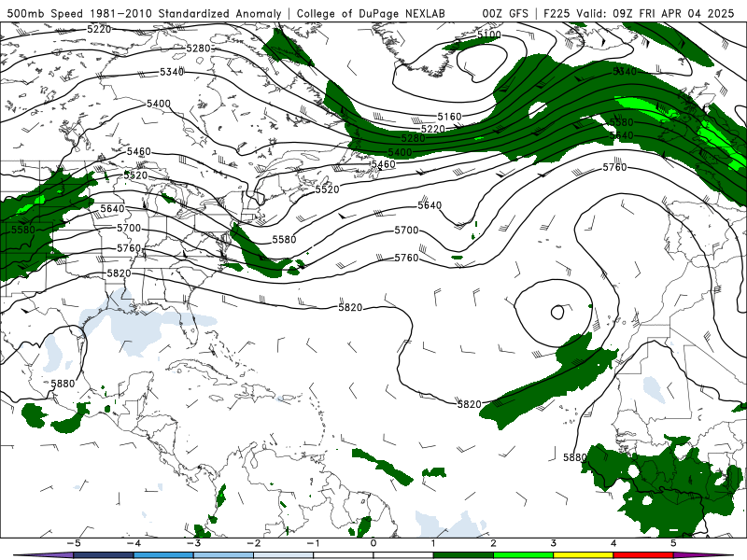Click the 5880 contour label over Mexico
Image resolution: width=747 pixels, height=560 pixels.
coord(63,384)
